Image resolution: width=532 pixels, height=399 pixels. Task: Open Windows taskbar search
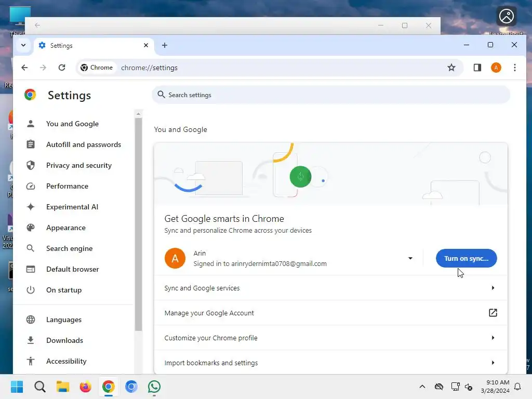coord(39,387)
